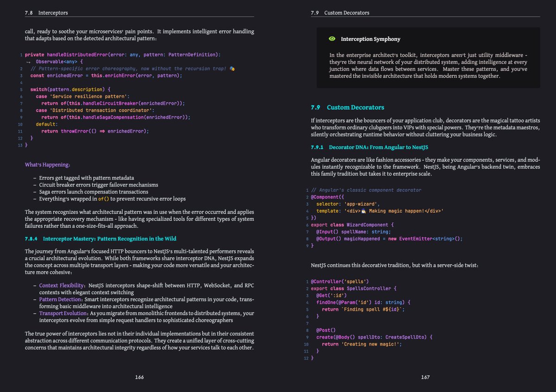Click code line 'private handleDistributedError(error: any, pattern: PatternDefinition):'
This screenshot has width=556, height=392.
click(x=123, y=55)
